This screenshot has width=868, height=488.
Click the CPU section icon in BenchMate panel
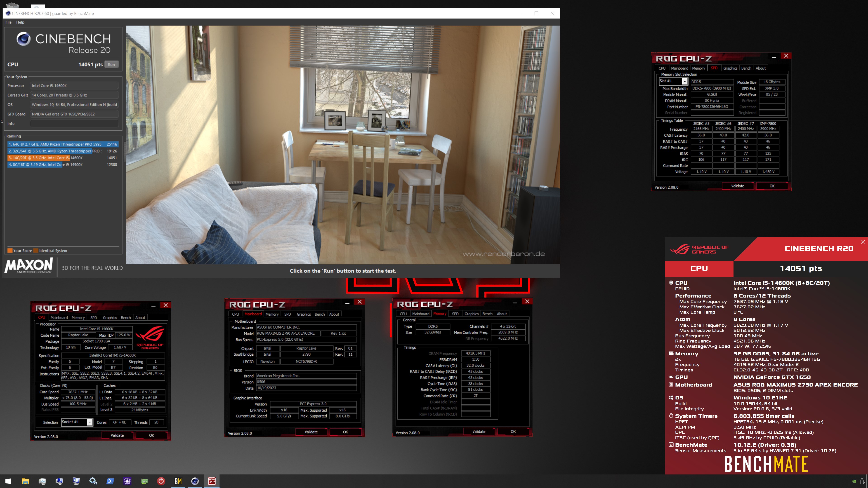(x=671, y=283)
